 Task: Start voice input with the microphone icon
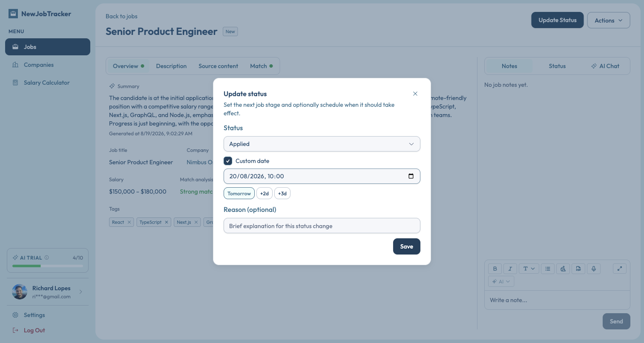click(594, 269)
